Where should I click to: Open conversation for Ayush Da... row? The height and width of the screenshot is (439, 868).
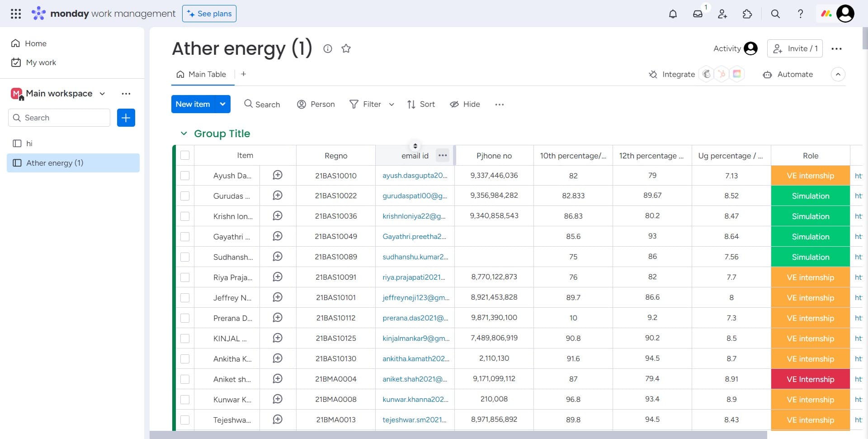[278, 175]
